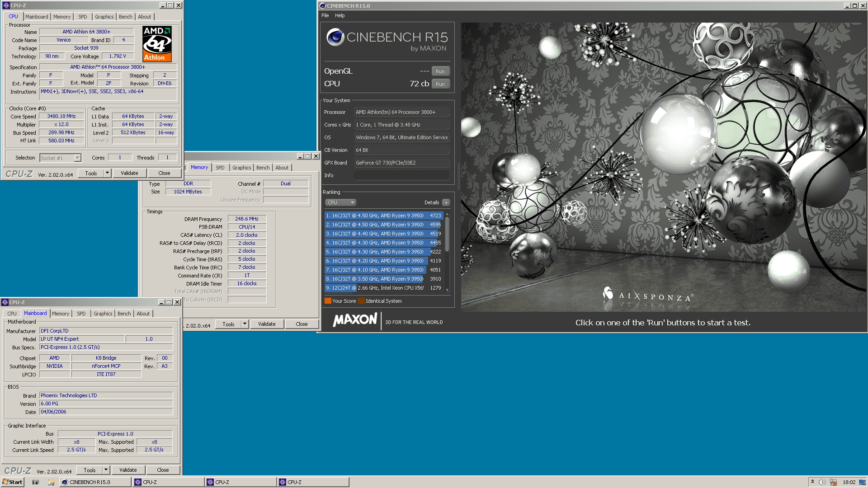
Task: Open the Memory tab in the top CPU-Z window
Action: pos(62,17)
